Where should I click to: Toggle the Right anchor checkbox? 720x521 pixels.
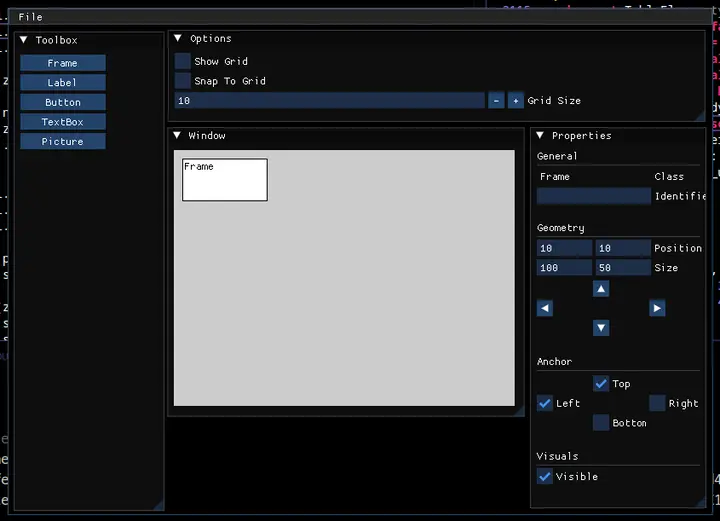coord(657,403)
